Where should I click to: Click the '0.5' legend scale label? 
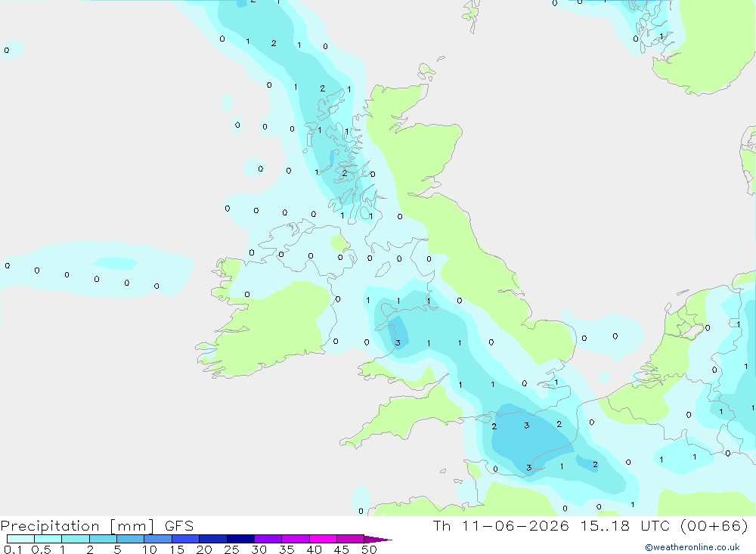pyautogui.click(x=41, y=549)
